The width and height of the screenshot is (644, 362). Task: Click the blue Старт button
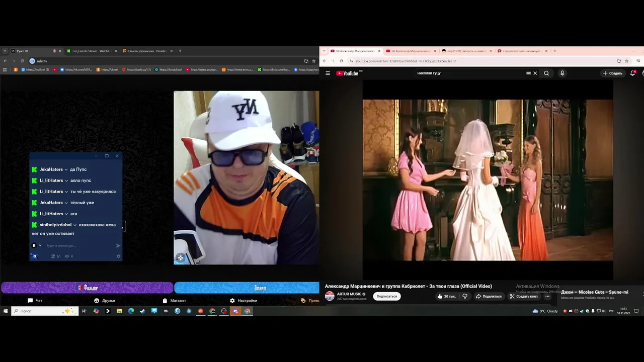tap(247, 288)
